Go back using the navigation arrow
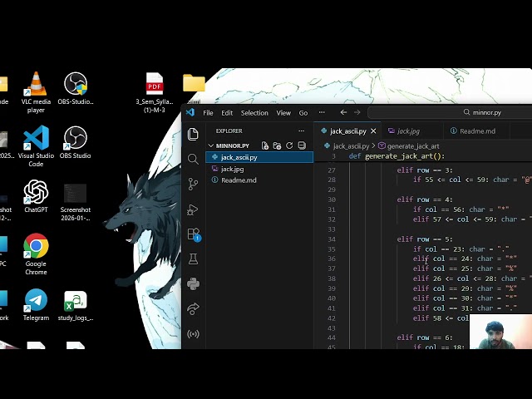Screen dimensions: 532x399 click(x=343, y=112)
